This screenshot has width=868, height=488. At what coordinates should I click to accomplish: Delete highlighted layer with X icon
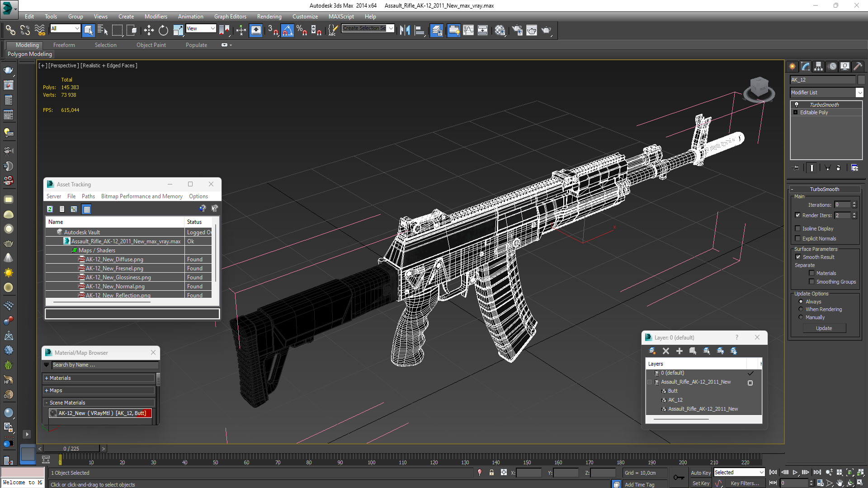(665, 351)
